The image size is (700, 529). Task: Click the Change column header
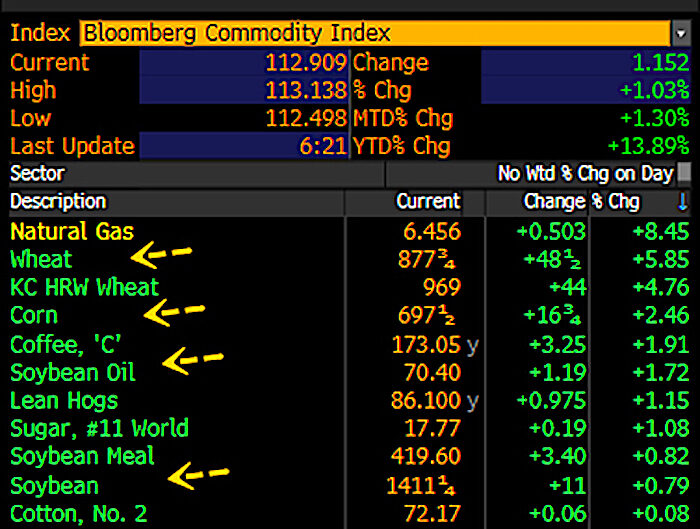coord(554,201)
